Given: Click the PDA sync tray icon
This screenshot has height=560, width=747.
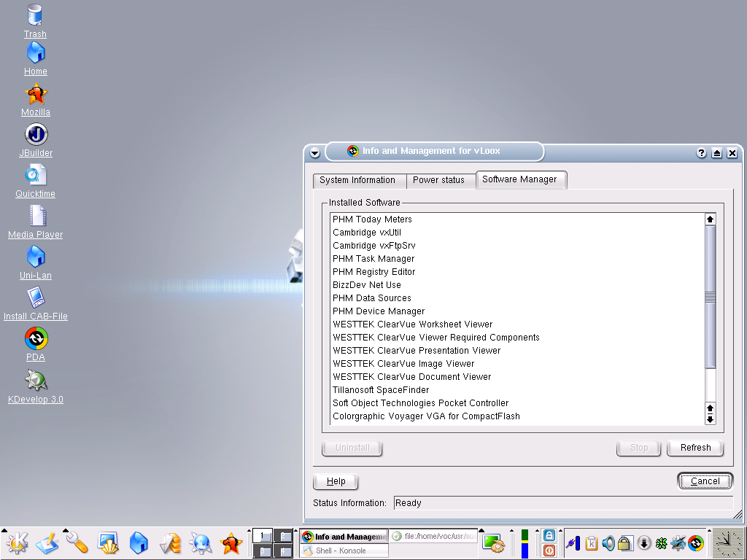Looking at the screenshot, I should pyautogui.click(x=696, y=542).
